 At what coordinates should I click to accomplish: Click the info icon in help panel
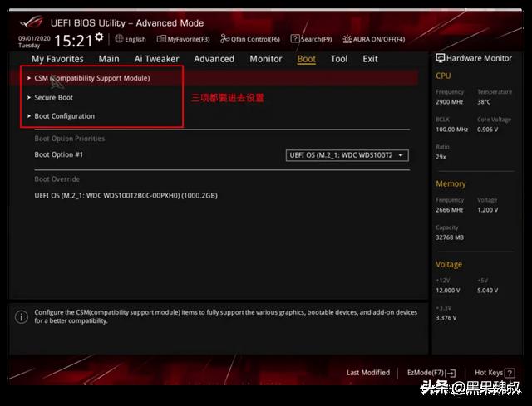click(22, 317)
